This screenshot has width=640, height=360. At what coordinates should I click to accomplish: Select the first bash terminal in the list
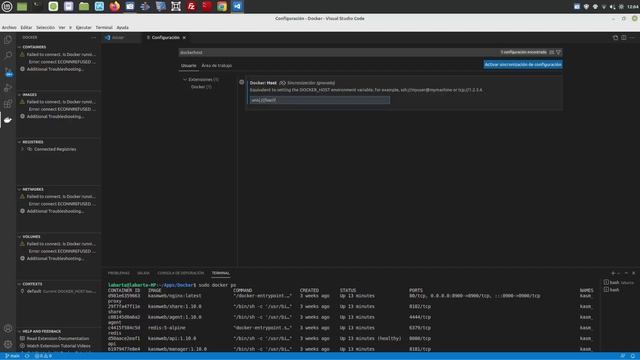(x=619, y=282)
